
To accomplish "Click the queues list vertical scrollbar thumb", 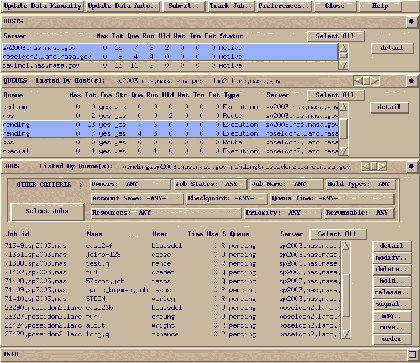I will [x=344, y=129].
